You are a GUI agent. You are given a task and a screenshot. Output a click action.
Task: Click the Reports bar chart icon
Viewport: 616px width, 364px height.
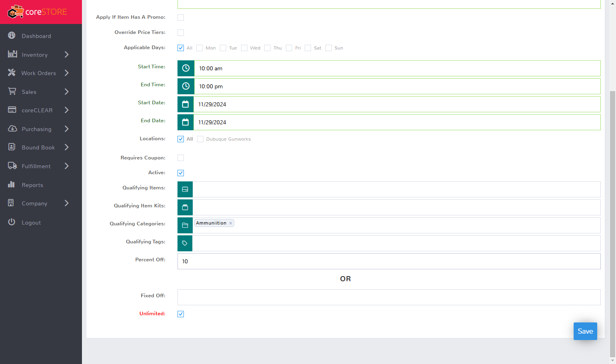point(11,185)
